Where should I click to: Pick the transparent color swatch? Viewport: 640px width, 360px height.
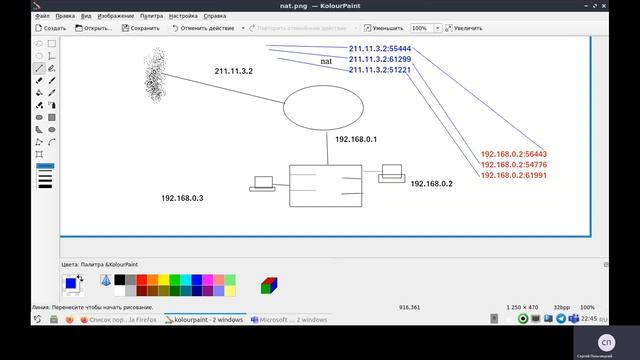pyautogui.click(x=106, y=280)
